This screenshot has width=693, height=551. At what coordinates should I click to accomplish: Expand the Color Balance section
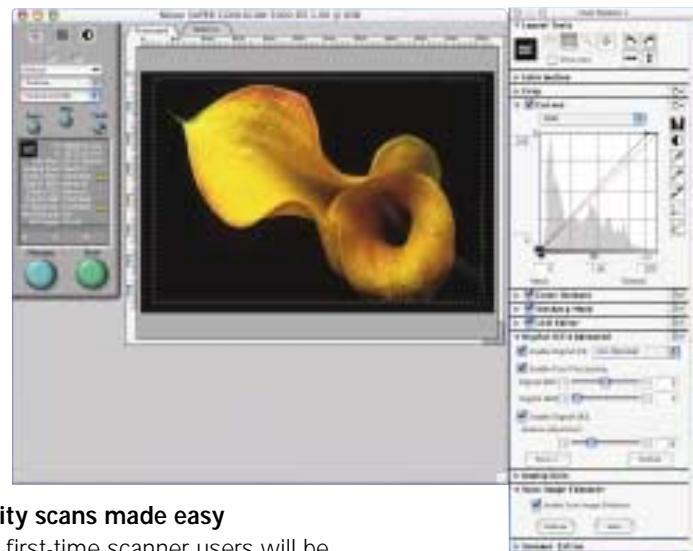pyautogui.click(x=516, y=295)
